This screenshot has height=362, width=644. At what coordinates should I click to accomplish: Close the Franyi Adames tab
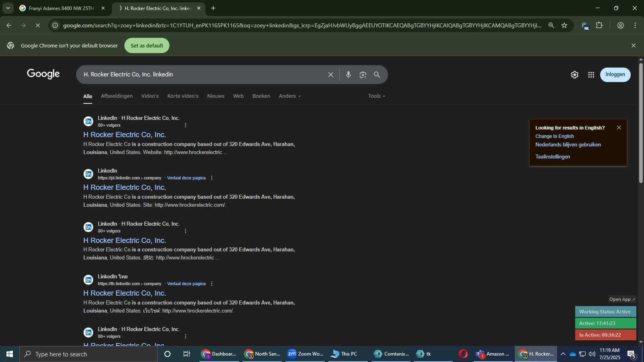click(103, 8)
